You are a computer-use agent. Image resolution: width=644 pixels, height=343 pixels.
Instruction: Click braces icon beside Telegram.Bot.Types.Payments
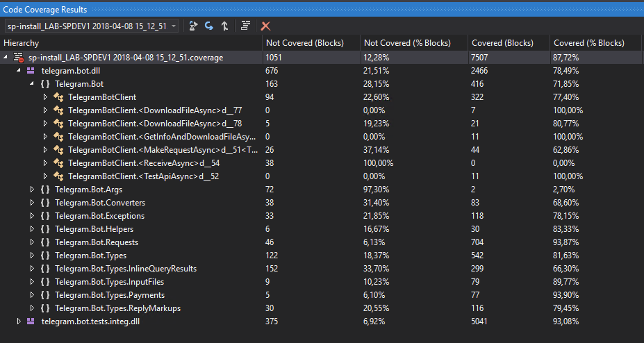pos(45,295)
